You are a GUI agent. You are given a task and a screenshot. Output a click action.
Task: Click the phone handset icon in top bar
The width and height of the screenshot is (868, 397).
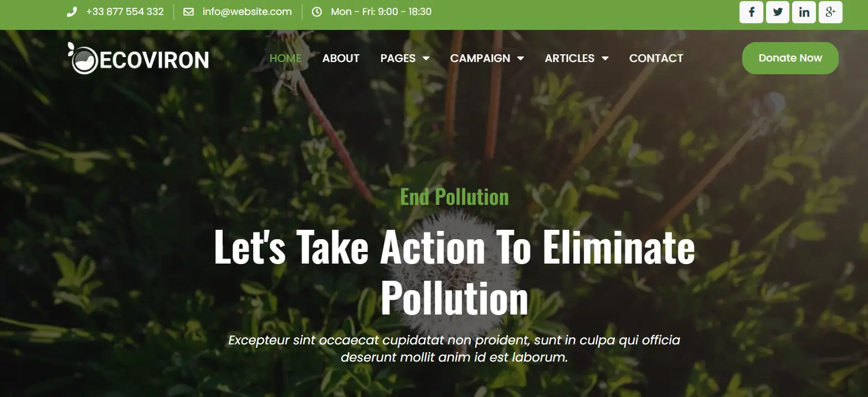point(71,12)
